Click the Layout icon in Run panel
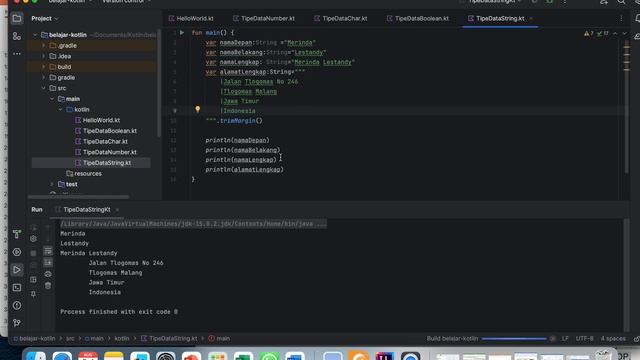This screenshot has height=360, width=640. coord(33,280)
